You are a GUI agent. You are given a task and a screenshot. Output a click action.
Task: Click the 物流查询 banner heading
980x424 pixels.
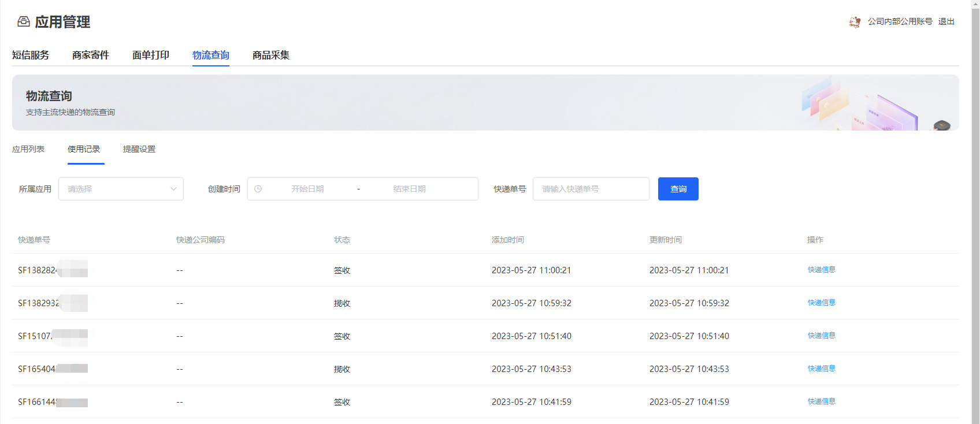click(49, 96)
